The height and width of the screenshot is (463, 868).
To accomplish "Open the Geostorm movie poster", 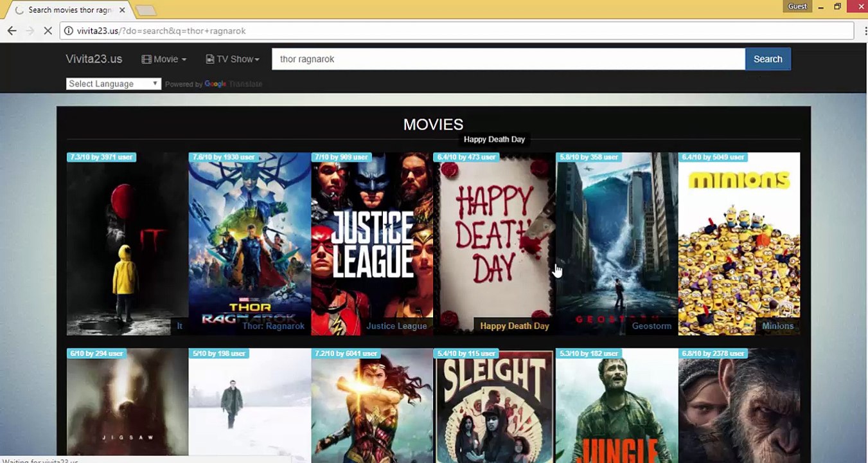I will [616, 244].
